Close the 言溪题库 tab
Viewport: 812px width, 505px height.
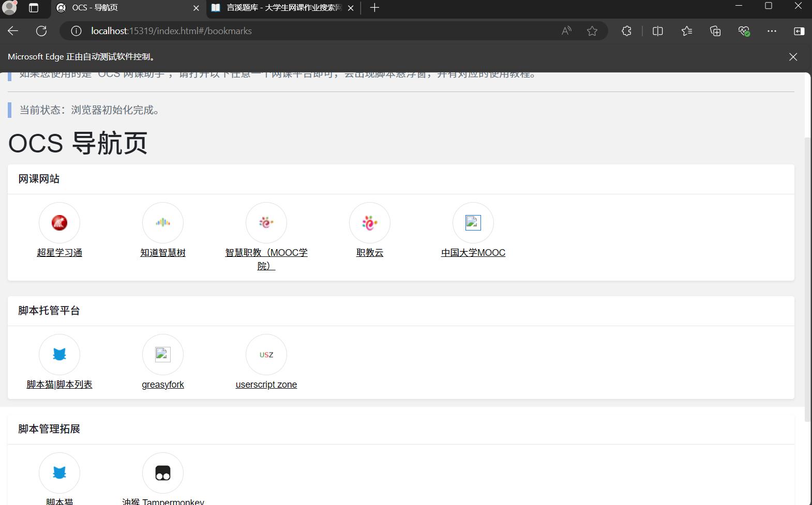click(351, 8)
